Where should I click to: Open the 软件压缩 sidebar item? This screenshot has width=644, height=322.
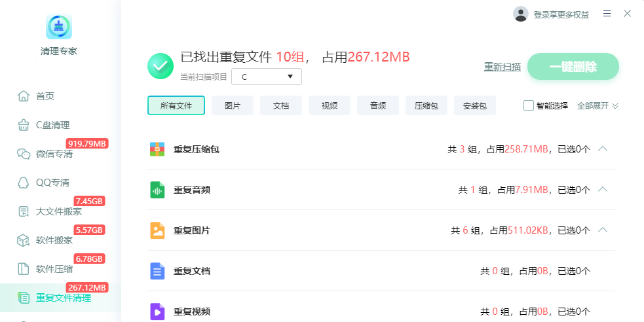[45, 269]
